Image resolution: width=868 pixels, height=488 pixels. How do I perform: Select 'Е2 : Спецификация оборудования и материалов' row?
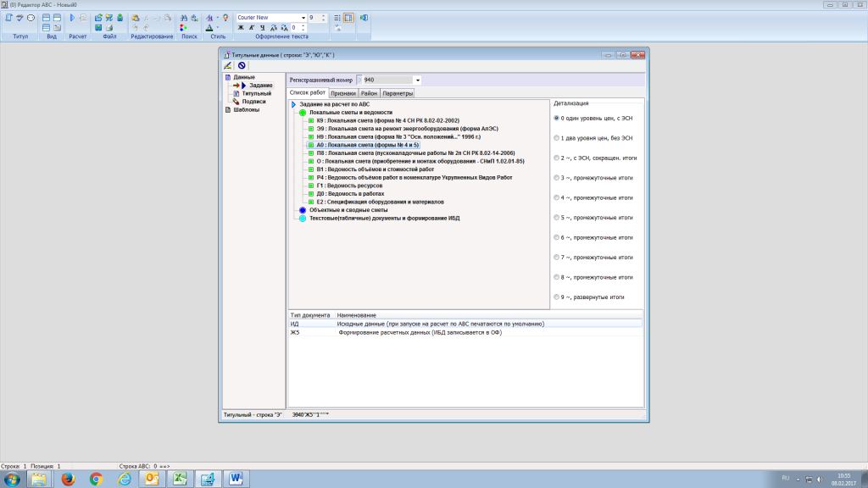[x=380, y=202]
